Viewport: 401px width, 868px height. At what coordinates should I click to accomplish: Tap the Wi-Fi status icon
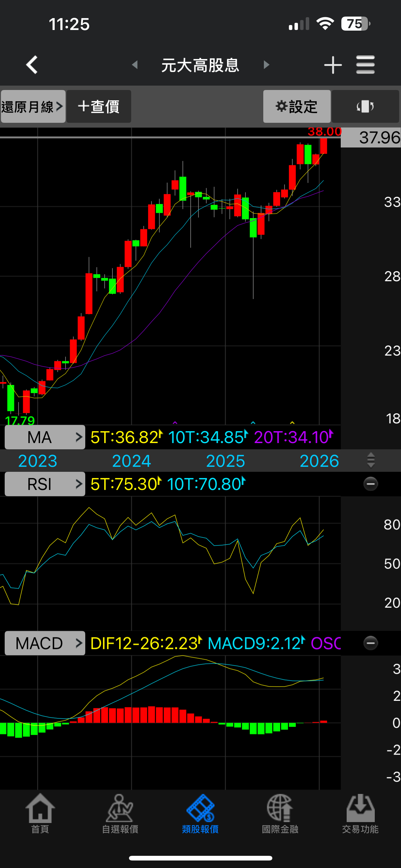pyautogui.click(x=325, y=23)
